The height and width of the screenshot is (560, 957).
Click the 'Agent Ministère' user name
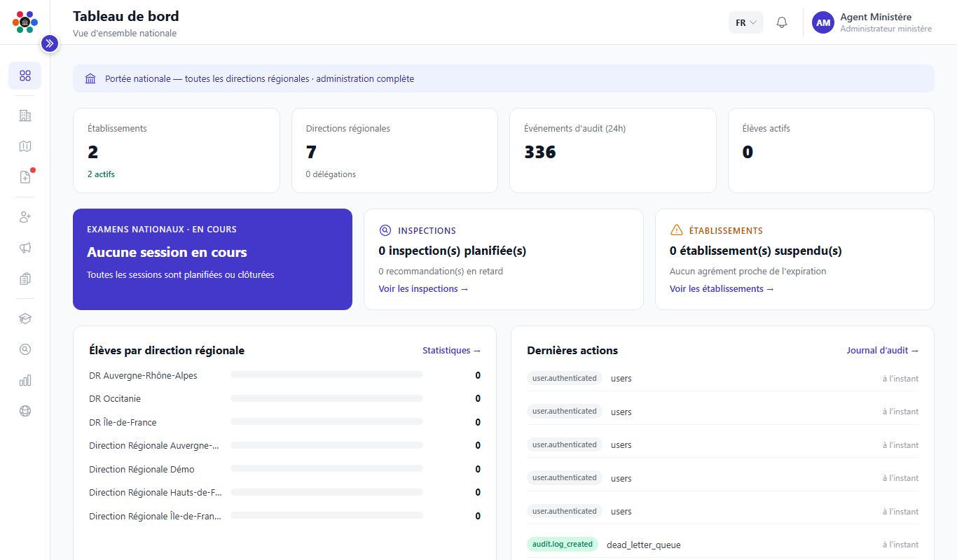(x=876, y=17)
